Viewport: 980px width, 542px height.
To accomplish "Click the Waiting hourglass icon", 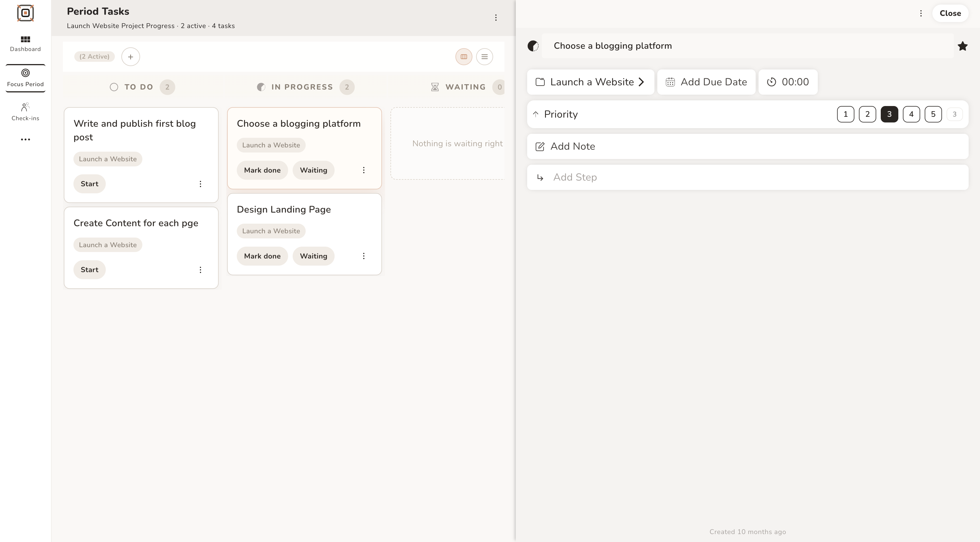I will click(435, 87).
